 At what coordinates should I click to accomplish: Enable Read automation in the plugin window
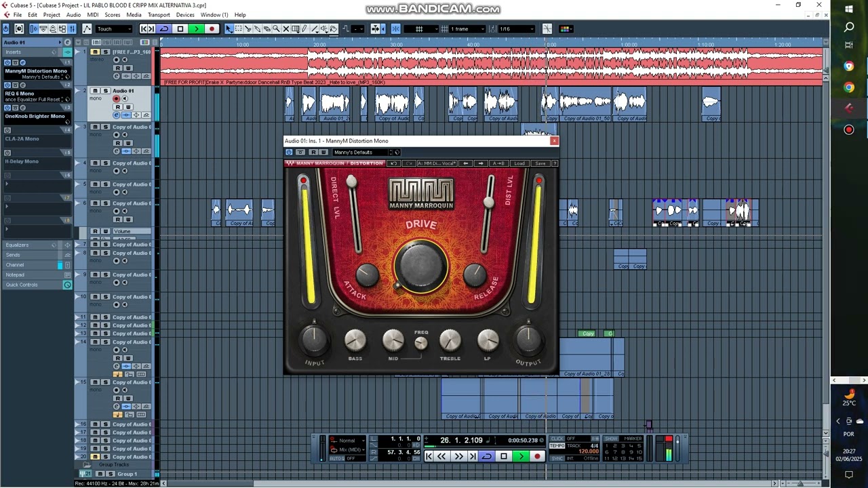click(313, 152)
